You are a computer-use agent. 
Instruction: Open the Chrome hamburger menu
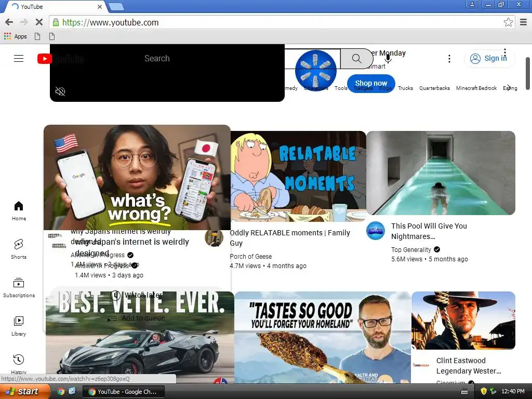point(524,22)
